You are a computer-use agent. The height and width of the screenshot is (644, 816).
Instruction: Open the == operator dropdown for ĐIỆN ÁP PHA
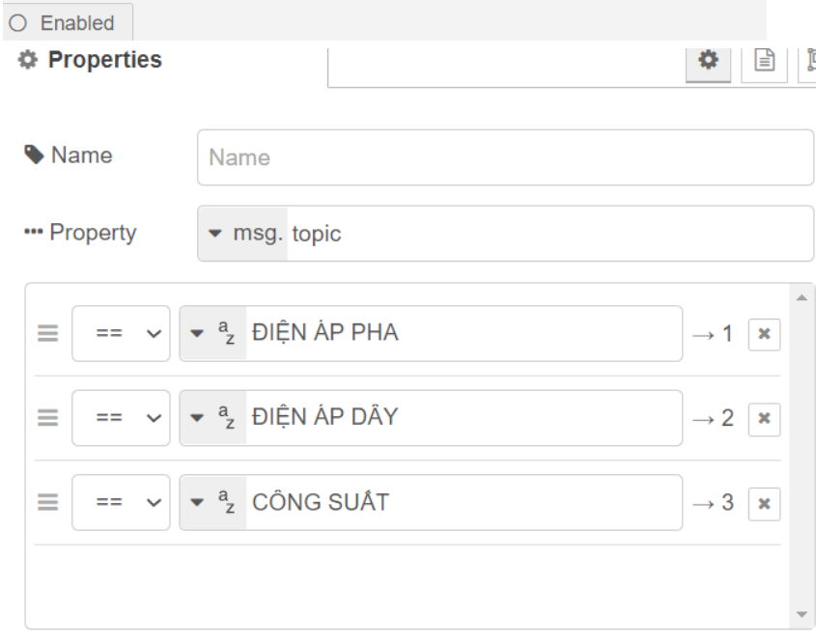point(121,334)
